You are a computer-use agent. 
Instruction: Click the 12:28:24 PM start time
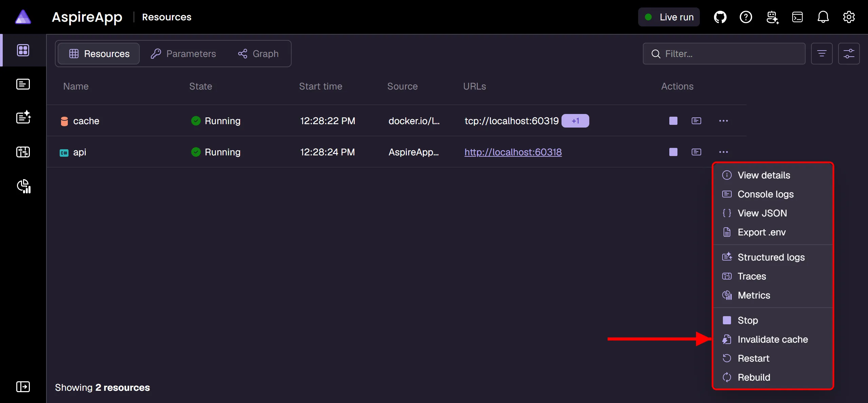pos(328,152)
